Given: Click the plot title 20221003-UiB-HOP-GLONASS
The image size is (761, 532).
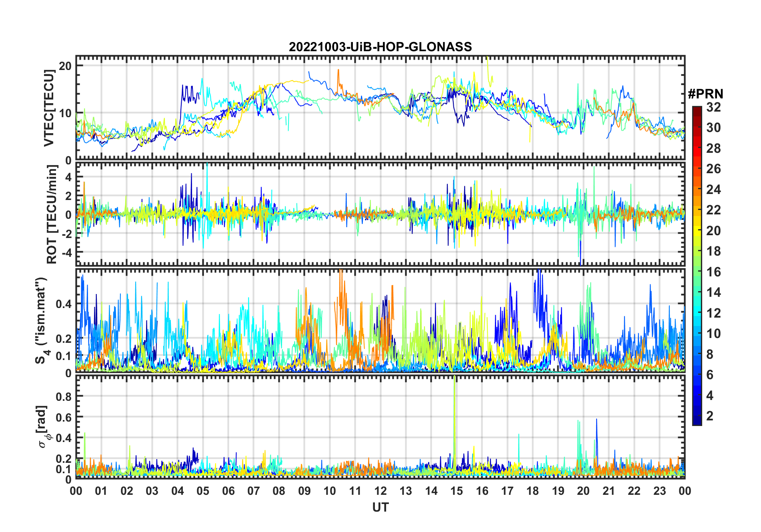Looking at the screenshot, I should pos(380,47).
